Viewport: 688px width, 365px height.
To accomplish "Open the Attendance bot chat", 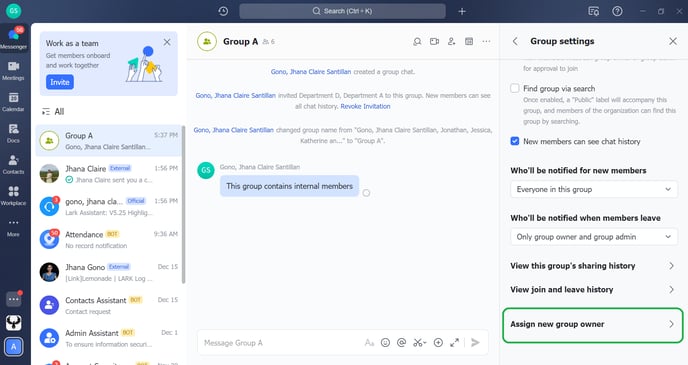I will click(x=108, y=240).
